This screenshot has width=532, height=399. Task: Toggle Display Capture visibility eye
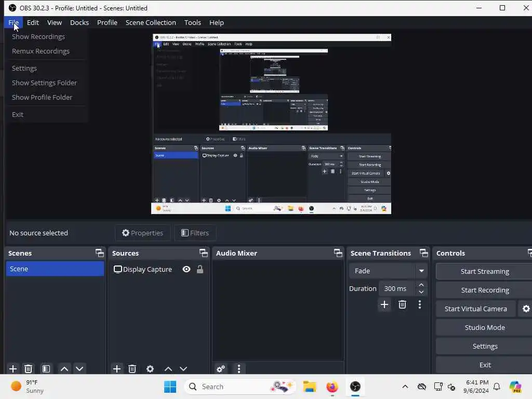[187, 270]
